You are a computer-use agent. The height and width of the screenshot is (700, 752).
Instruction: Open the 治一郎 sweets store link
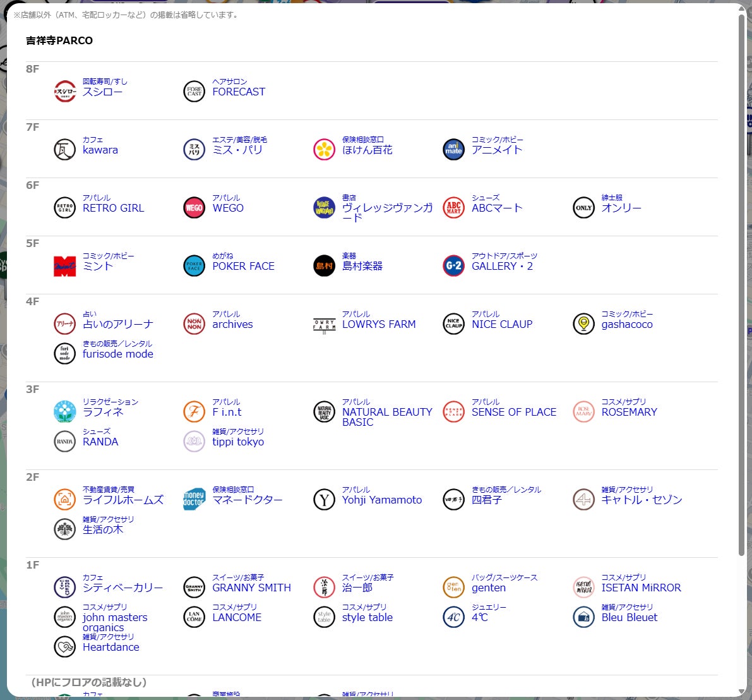click(x=357, y=588)
